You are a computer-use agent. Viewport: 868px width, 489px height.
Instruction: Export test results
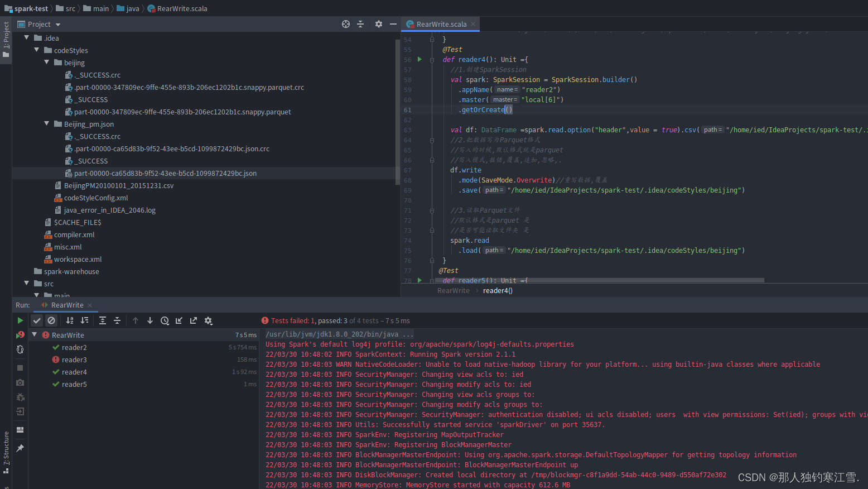click(194, 320)
